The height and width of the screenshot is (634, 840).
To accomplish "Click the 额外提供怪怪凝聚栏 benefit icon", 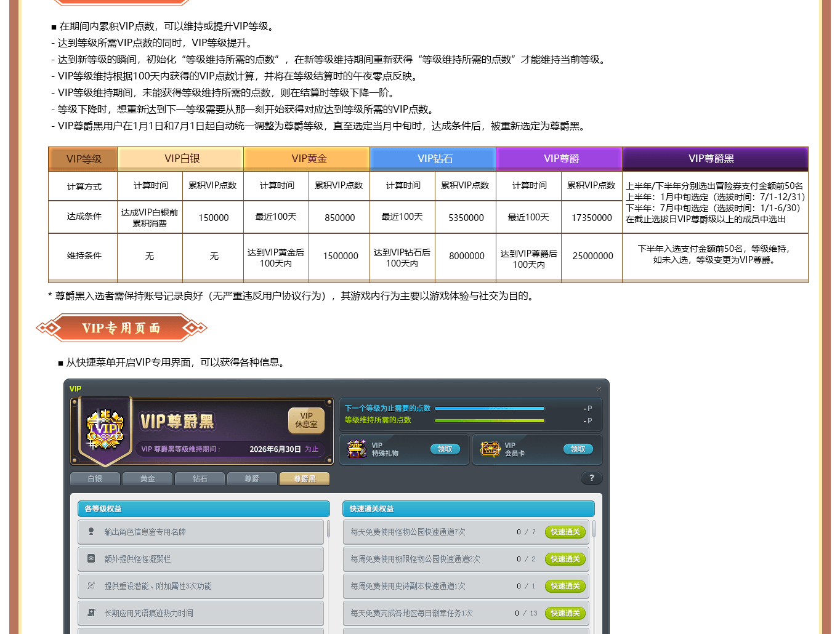I will pos(91,559).
